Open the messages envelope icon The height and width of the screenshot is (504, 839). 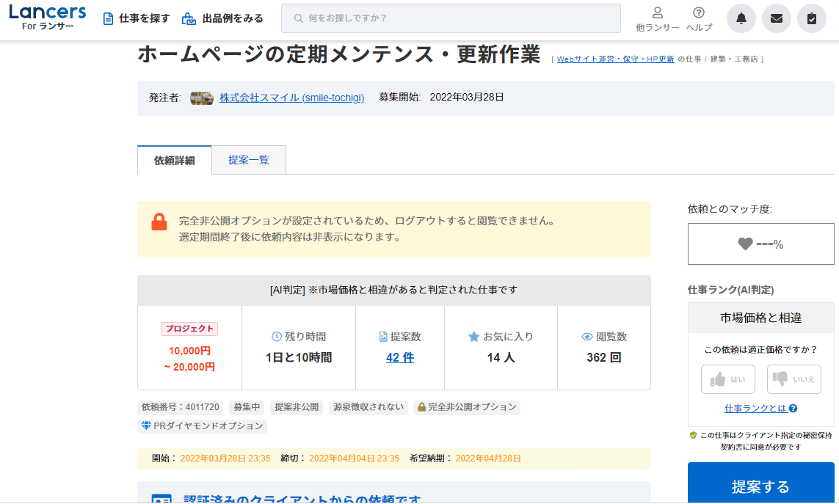(777, 18)
